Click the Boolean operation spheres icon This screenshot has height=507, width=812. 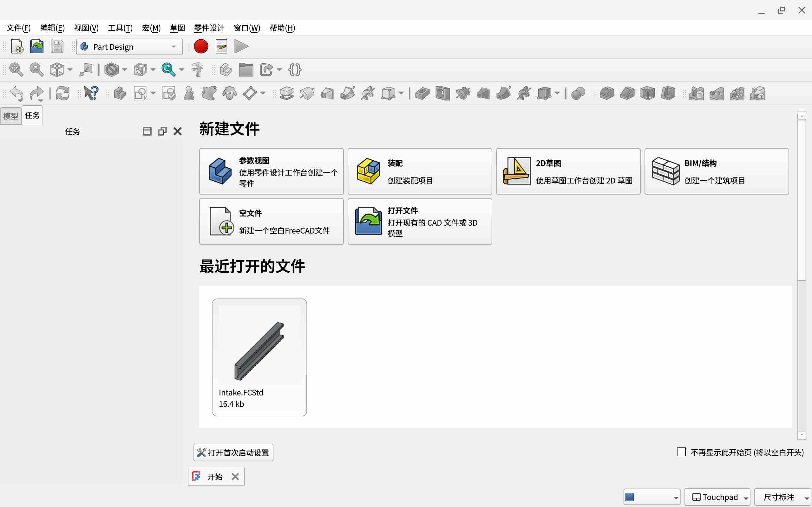coord(578,93)
